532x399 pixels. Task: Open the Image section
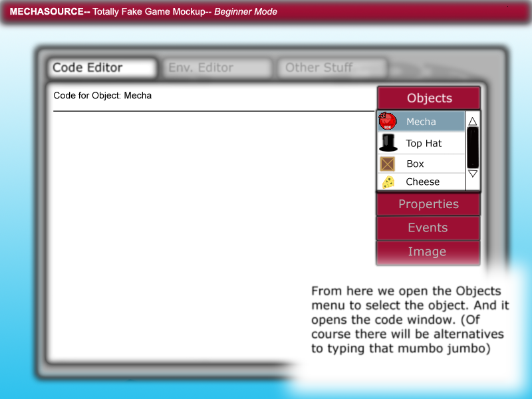pos(428,251)
